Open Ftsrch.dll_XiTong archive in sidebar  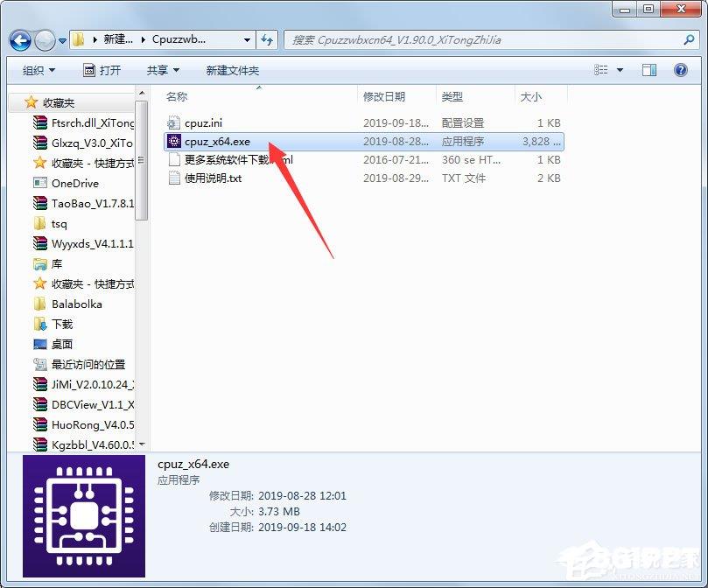click(83, 122)
